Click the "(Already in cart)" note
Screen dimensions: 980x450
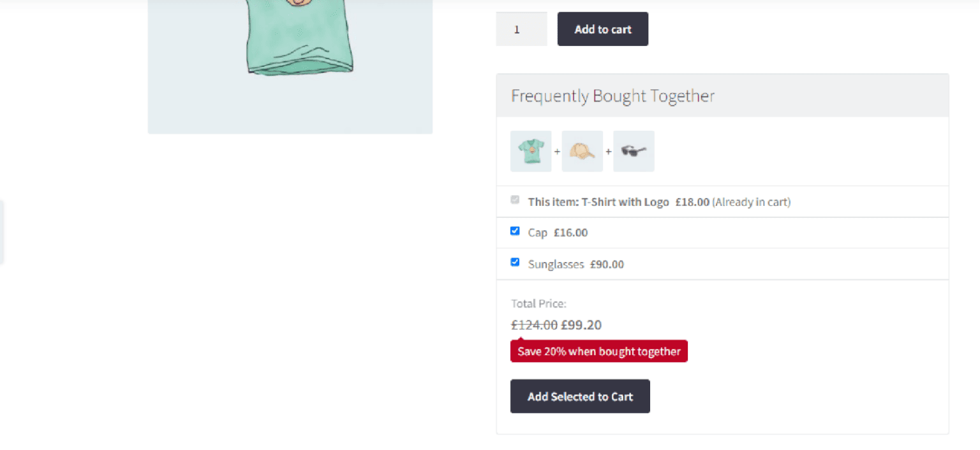pyautogui.click(x=751, y=202)
